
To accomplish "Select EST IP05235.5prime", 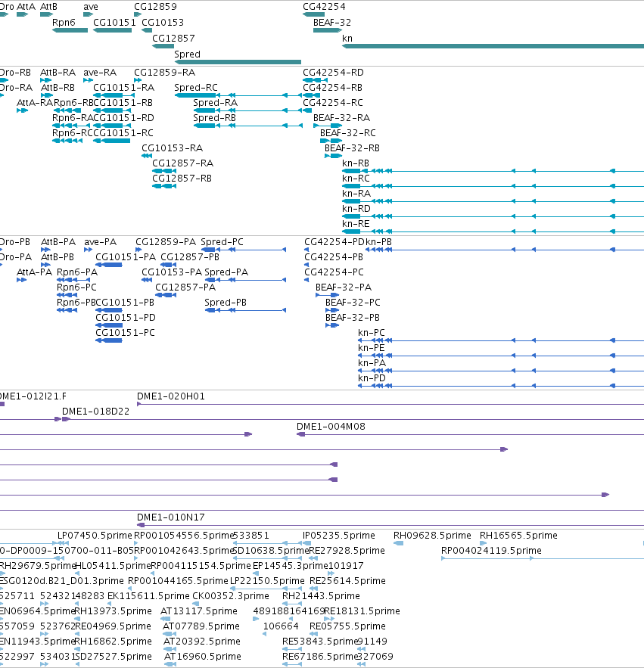I will (339, 536).
